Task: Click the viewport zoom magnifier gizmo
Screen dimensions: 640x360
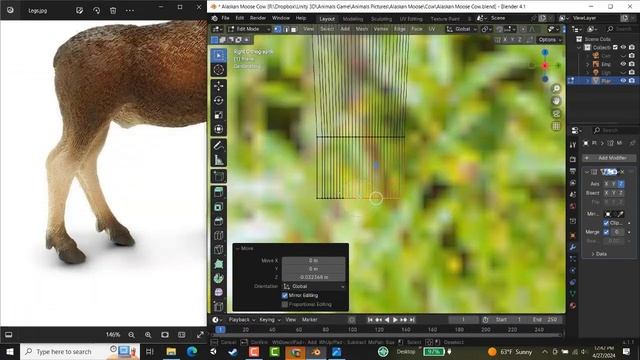Action: [x=556, y=89]
